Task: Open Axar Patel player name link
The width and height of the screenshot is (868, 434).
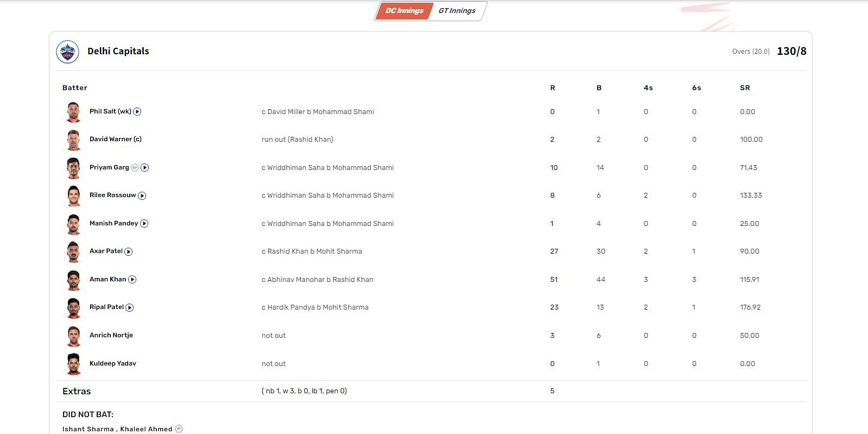Action: (x=106, y=251)
